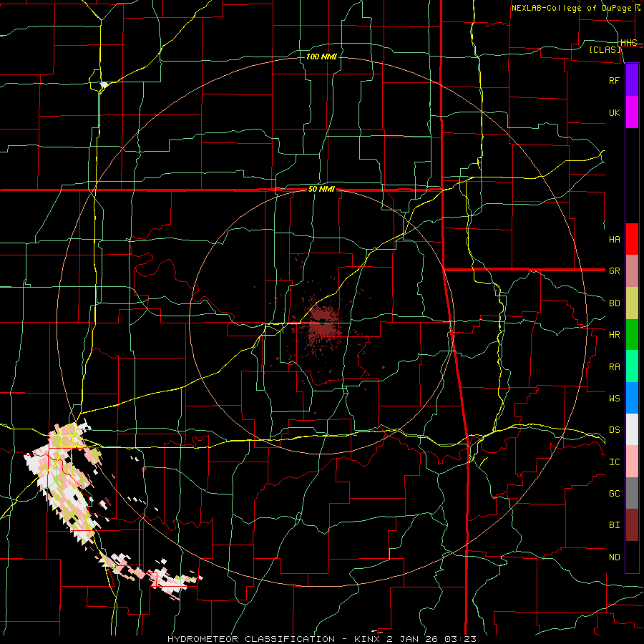Click the BI legend label

[615, 525]
